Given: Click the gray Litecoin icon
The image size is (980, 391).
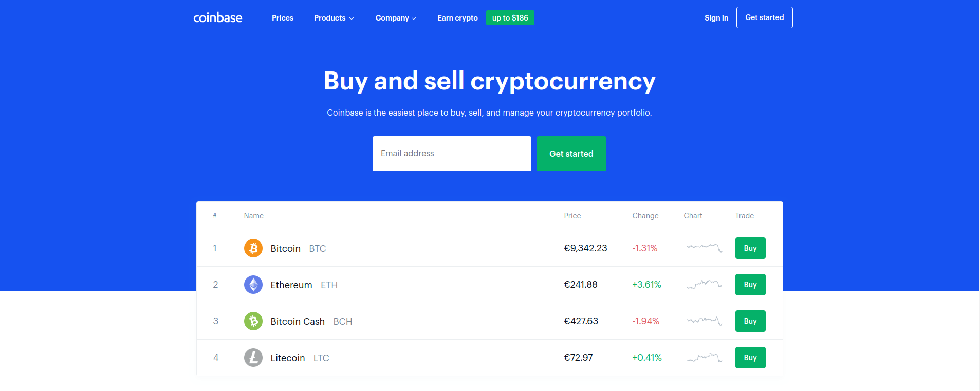Looking at the screenshot, I should [253, 358].
